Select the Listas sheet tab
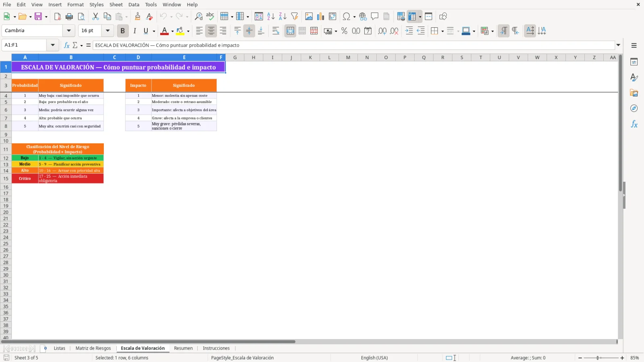This screenshot has width=644, height=362. point(60,348)
